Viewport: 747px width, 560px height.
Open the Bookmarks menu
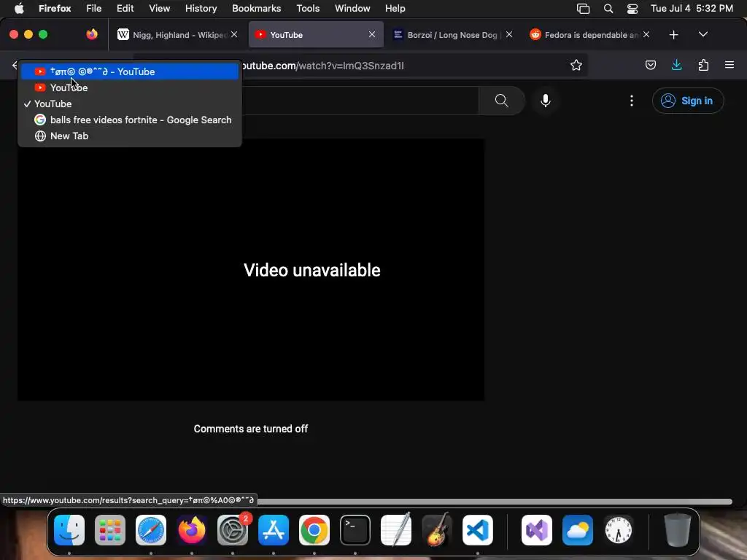point(256,9)
